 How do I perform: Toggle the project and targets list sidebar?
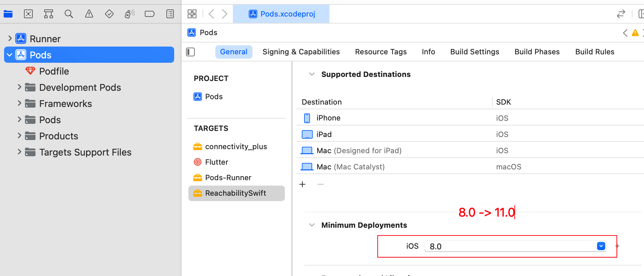point(190,52)
